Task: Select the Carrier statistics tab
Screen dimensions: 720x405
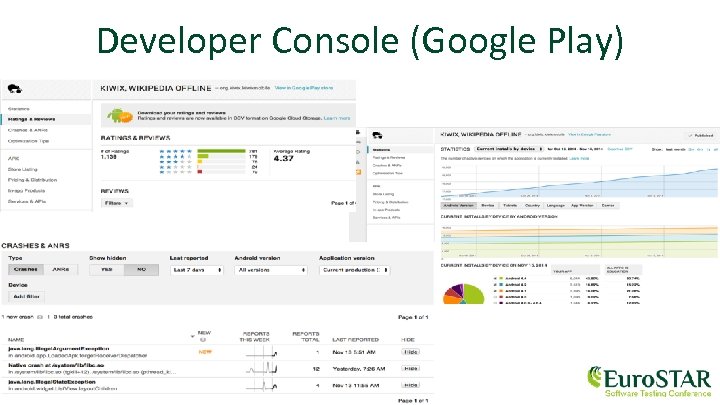Action: 608,205
